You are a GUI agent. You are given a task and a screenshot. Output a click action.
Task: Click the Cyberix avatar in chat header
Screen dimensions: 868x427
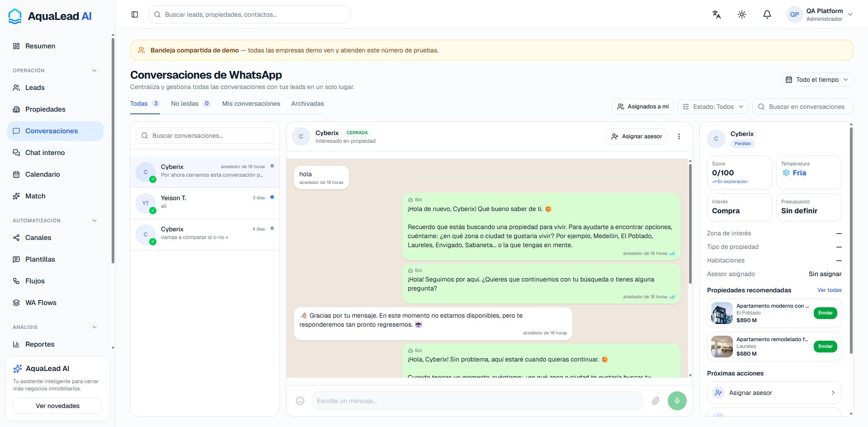click(x=301, y=136)
